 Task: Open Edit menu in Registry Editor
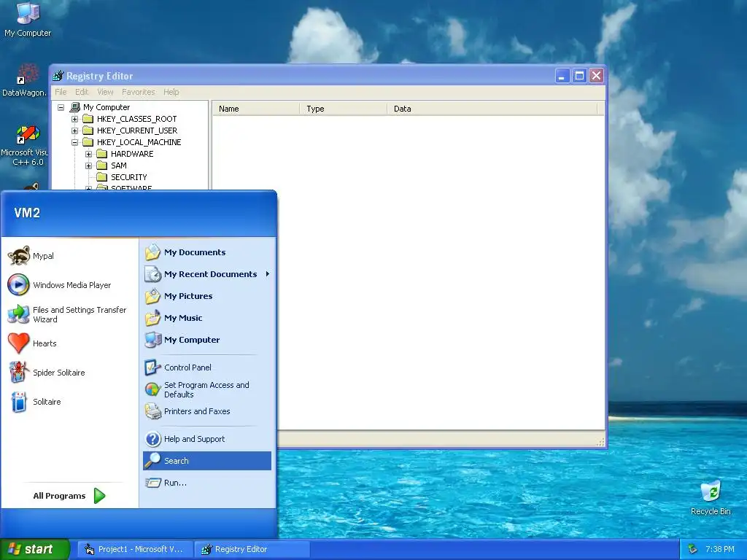point(82,92)
